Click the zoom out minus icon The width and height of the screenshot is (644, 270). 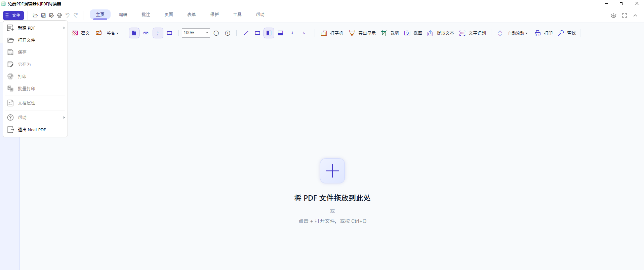point(216,33)
